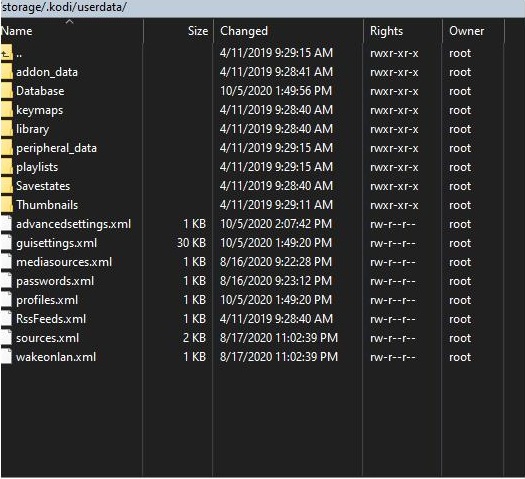Sort by the Name column header
Screen dimensions: 525x479
(x=72, y=31)
